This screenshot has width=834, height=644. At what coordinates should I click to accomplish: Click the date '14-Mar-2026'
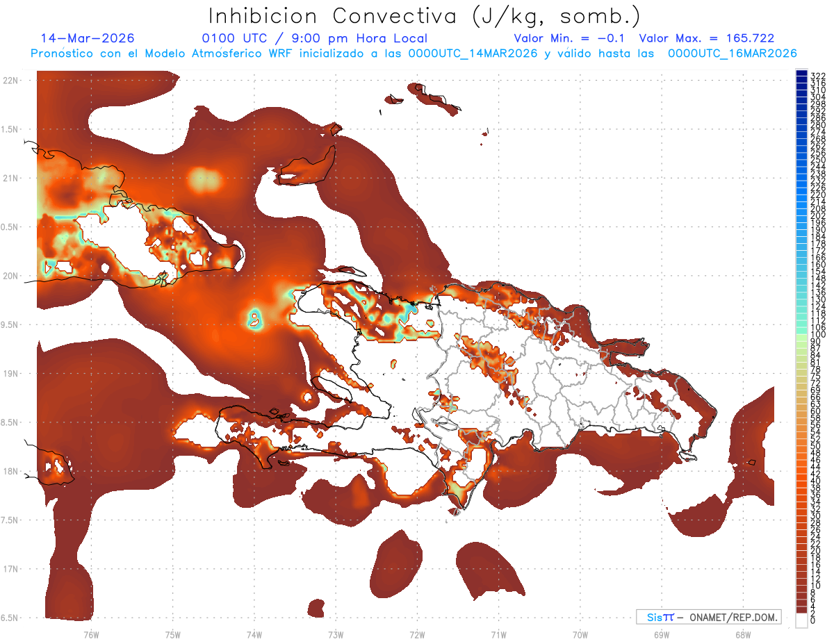[88, 38]
